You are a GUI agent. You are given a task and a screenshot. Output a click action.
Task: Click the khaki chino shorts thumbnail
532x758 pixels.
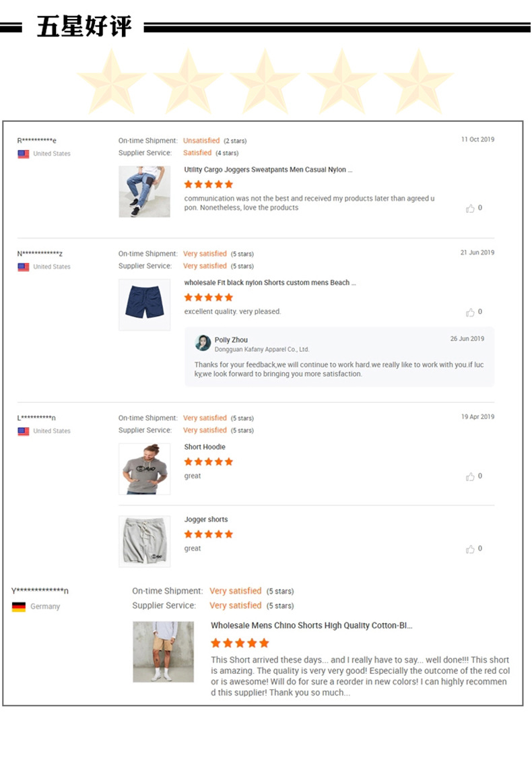coord(163,652)
